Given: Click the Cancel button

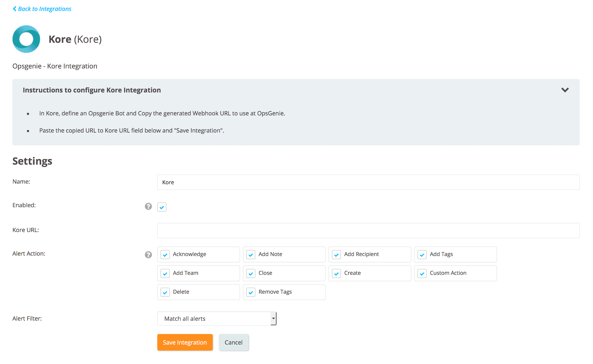Looking at the screenshot, I should tap(234, 342).
